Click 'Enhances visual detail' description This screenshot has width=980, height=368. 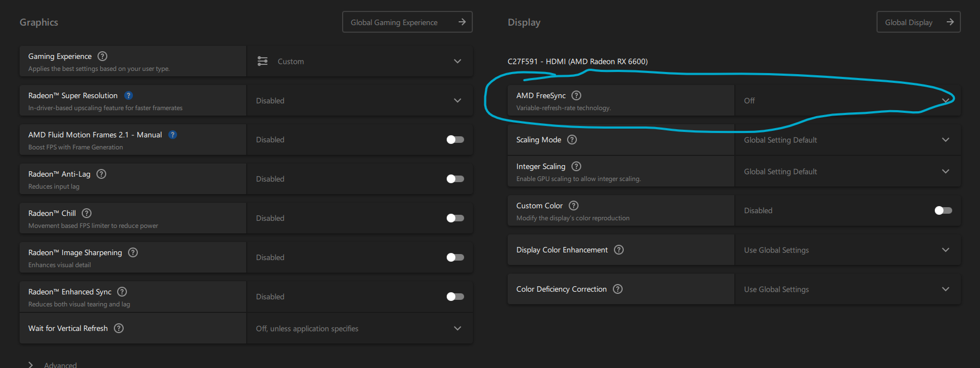(59, 265)
